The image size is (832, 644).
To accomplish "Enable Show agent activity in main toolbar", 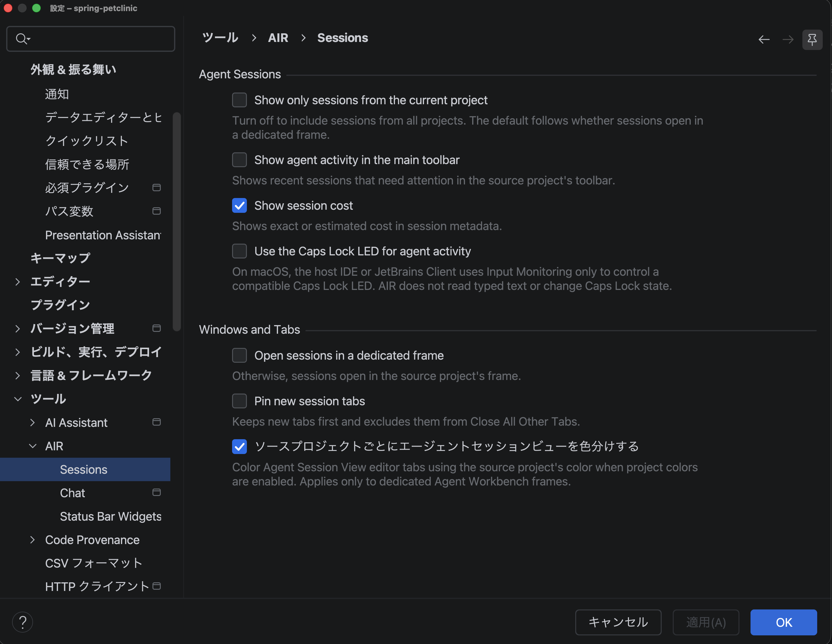I will (x=239, y=160).
